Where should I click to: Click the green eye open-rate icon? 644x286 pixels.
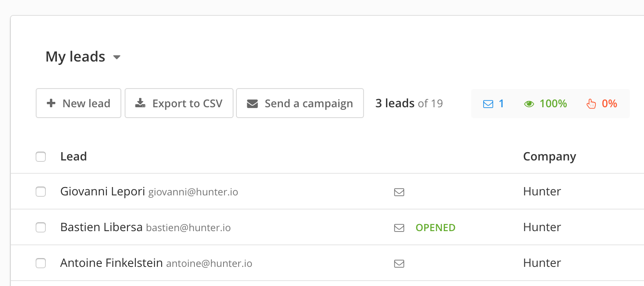tap(529, 104)
